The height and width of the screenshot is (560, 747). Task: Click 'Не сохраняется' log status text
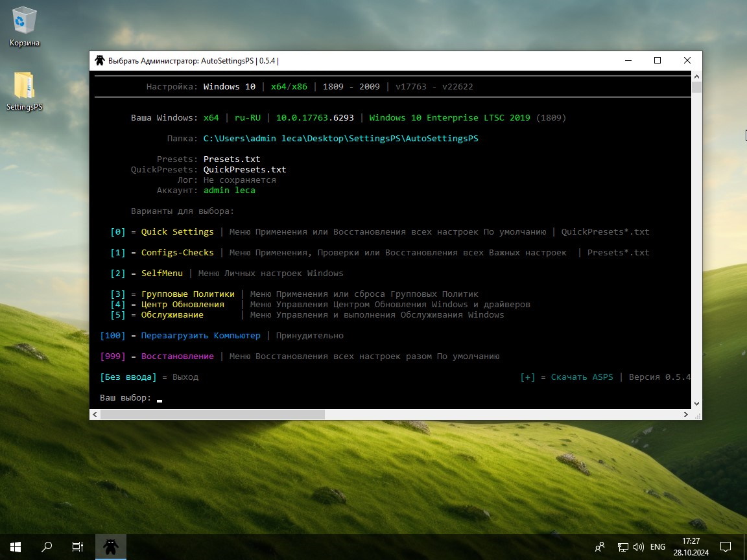point(240,180)
